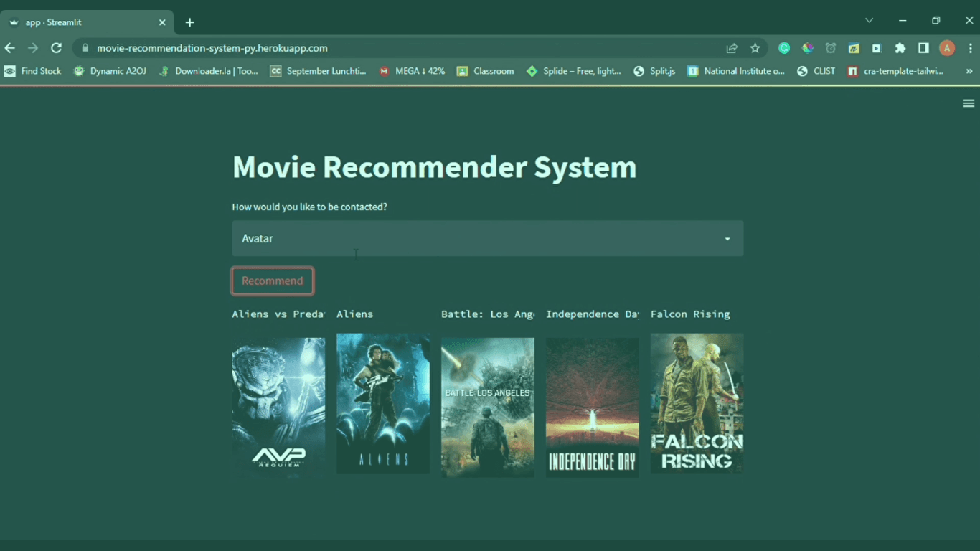
Task: Open the September Lunchtime bookmark
Action: pyautogui.click(x=318, y=71)
